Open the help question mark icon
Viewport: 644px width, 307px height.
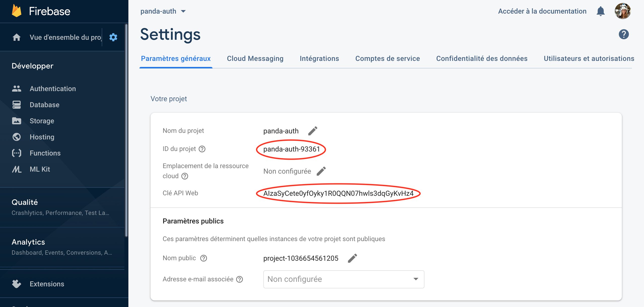click(624, 34)
